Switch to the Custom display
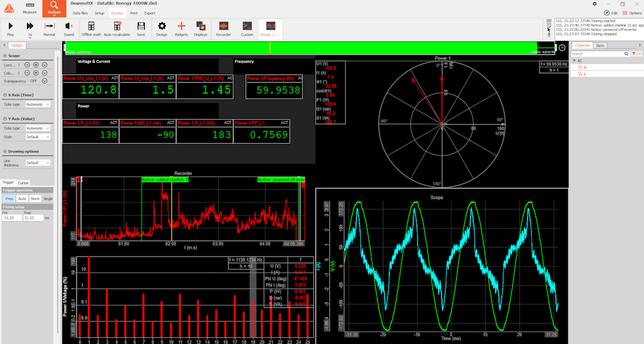Viewport: 644px width, 344px height. tap(247, 29)
